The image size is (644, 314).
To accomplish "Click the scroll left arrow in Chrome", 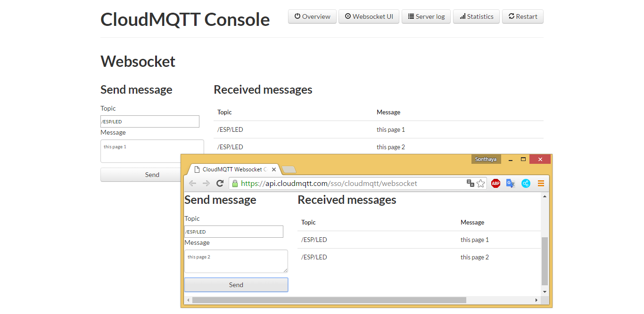I will (188, 300).
